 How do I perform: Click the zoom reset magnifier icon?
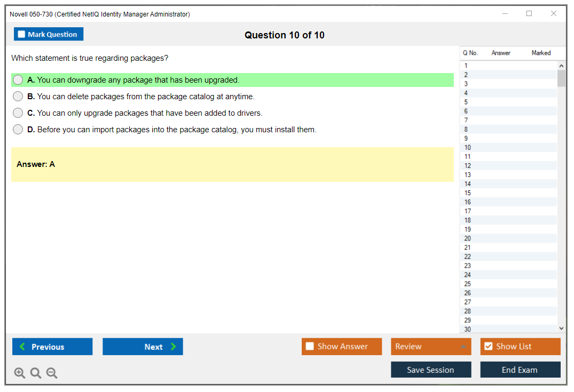[36, 373]
